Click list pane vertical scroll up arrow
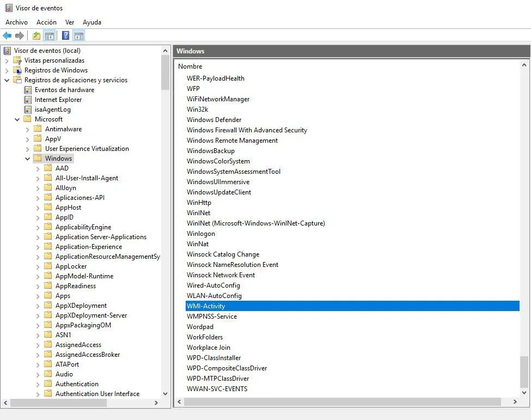Screen dimensions: 531x420 click(x=524, y=65)
